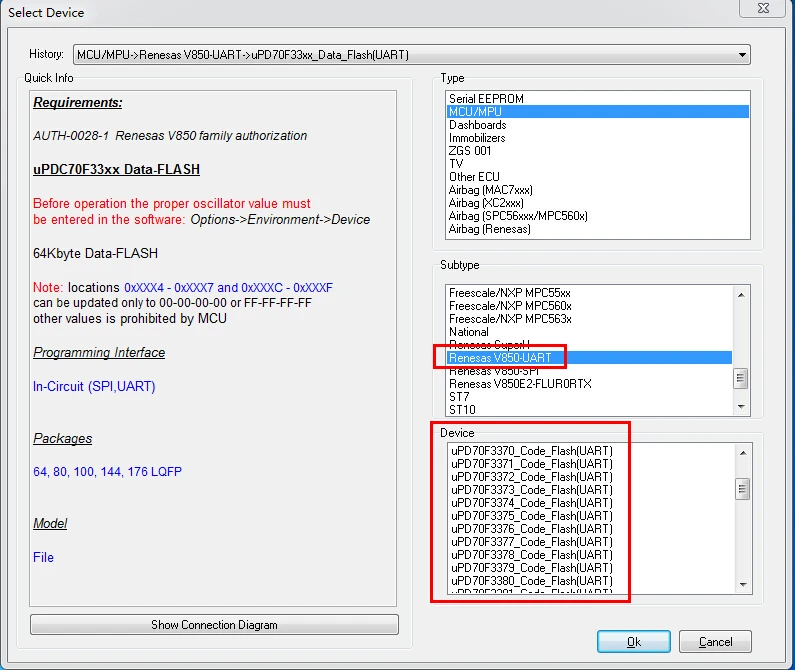
Task: Click Device list scroll up arrow
Action: 743,453
